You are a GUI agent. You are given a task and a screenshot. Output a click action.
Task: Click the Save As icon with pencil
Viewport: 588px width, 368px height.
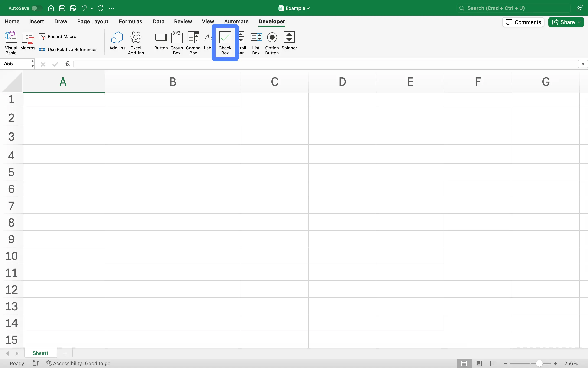tap(73, 8)
